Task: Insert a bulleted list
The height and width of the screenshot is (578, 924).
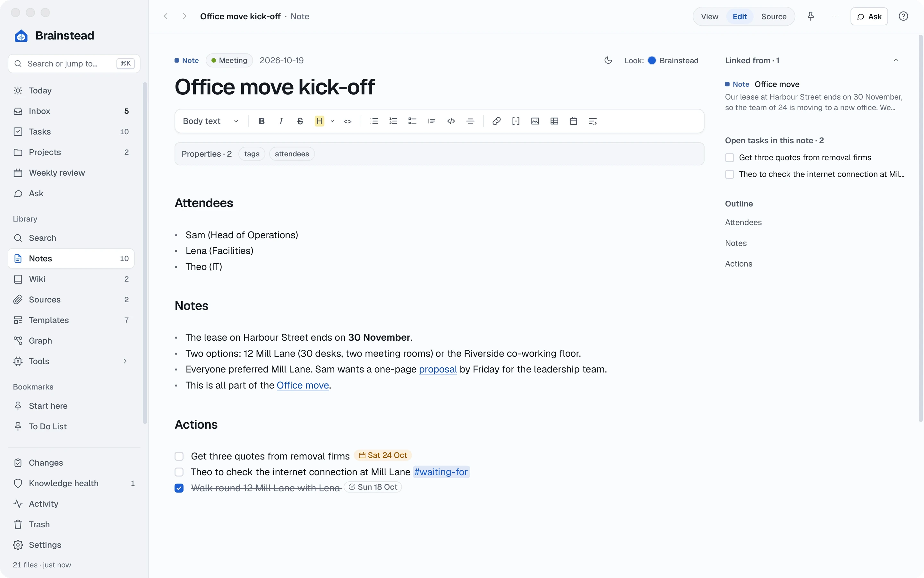Action: [x=374, y=121]
